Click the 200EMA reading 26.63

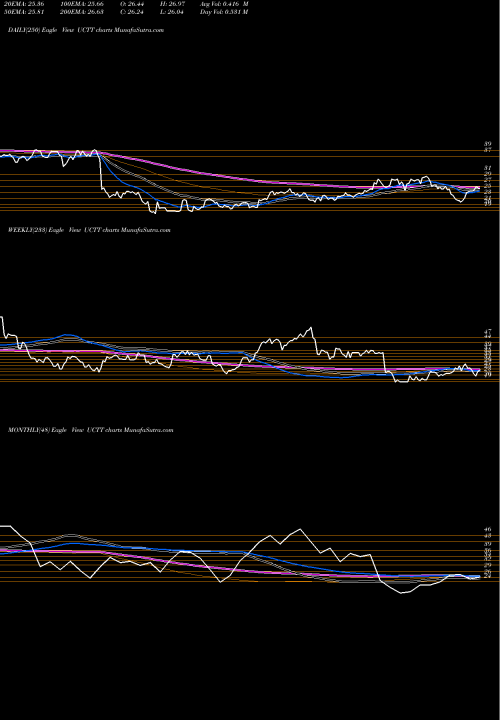click(82, 12)
